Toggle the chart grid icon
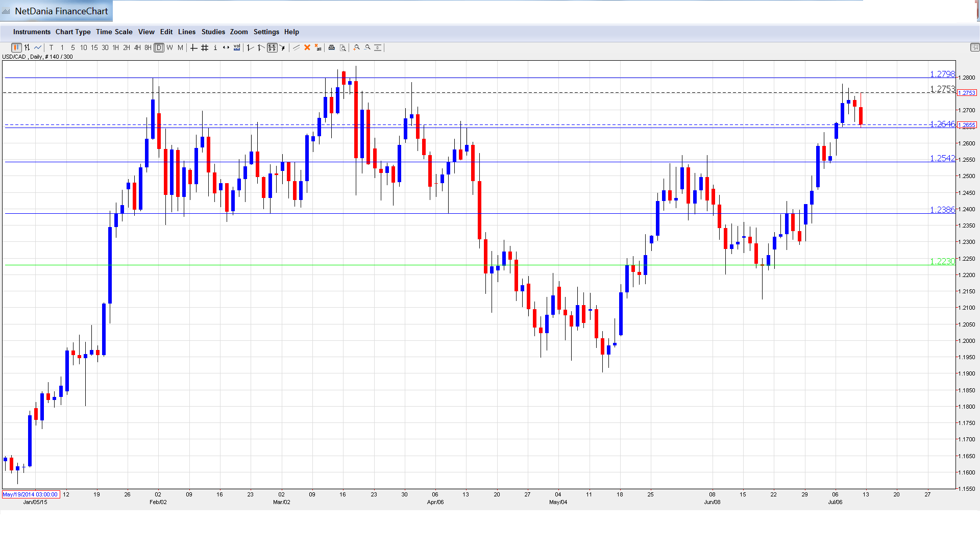 pos(205,47)
